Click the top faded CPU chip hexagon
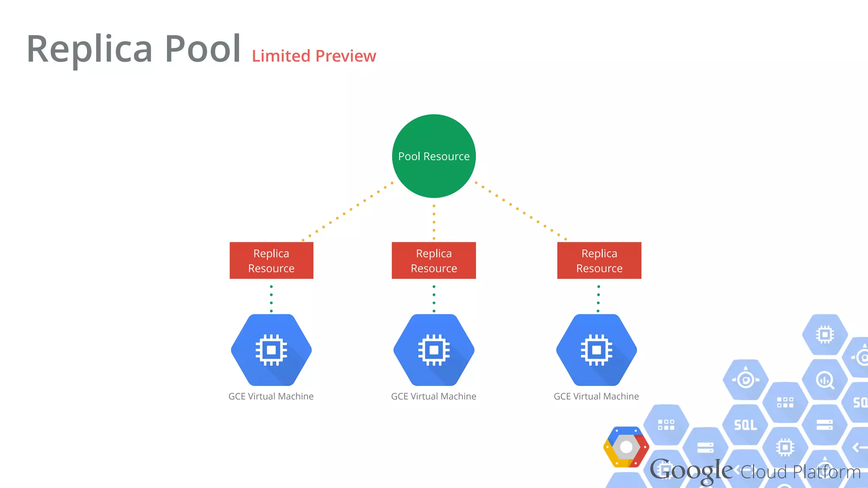 825,335
